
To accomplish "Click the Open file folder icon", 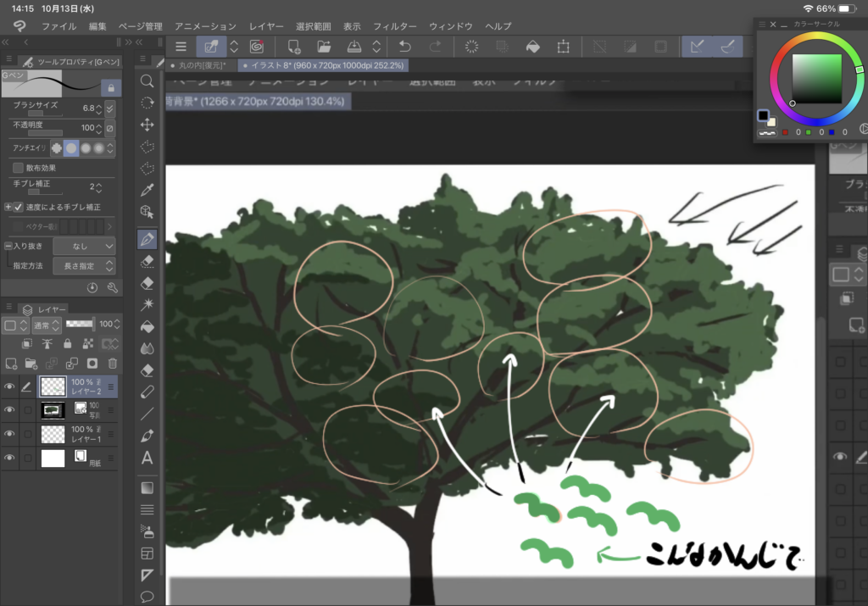I will 324,47.
